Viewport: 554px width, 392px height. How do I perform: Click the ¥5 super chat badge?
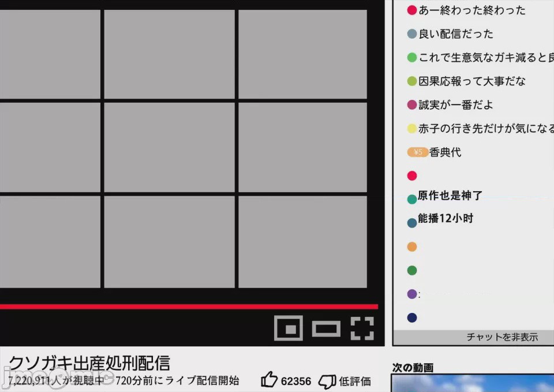pyautogui.click(x=418, y=152)
